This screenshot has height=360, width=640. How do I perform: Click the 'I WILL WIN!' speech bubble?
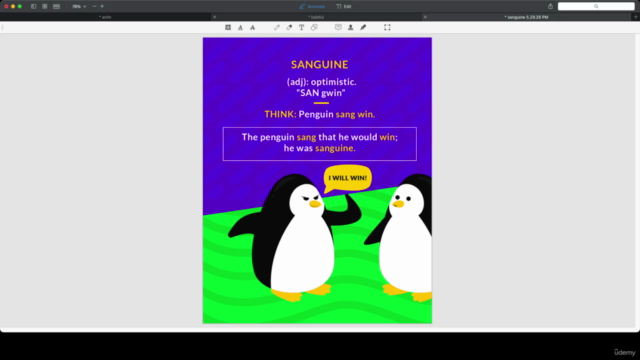(x=348, y=178)
